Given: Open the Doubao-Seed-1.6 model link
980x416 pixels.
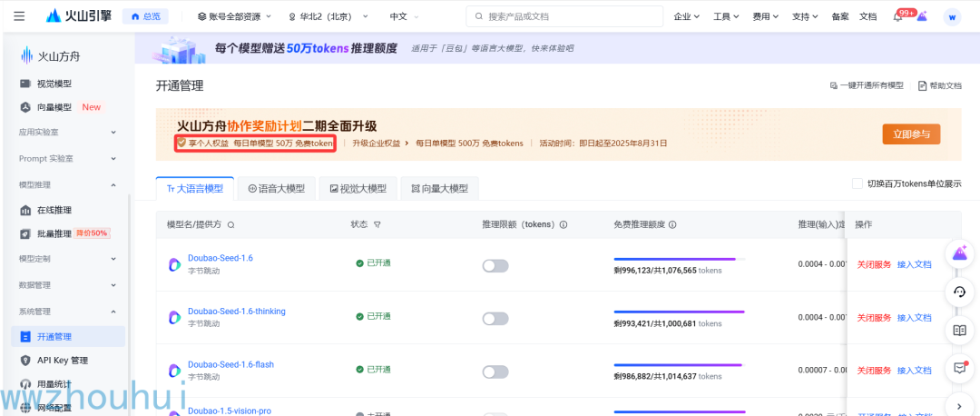Looking at the screenshot, I should (x=220, y=258).
